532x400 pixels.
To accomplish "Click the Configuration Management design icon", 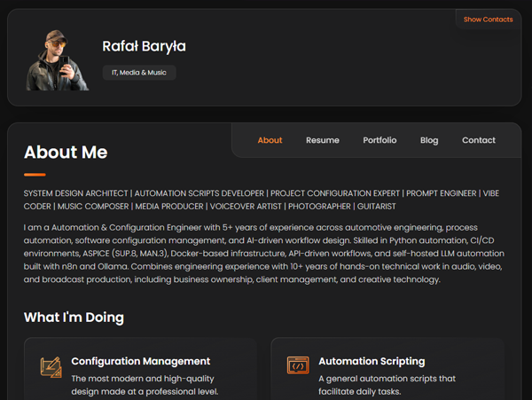I will (51, 367).
